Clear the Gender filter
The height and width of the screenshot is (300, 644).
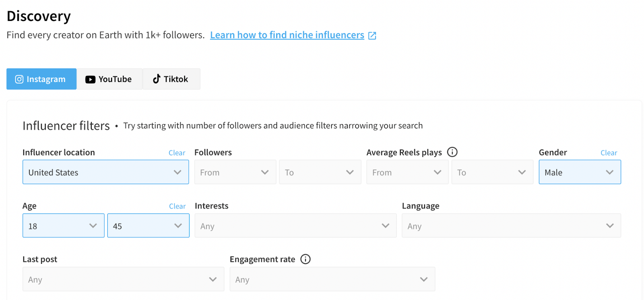[x=609, y=153]
